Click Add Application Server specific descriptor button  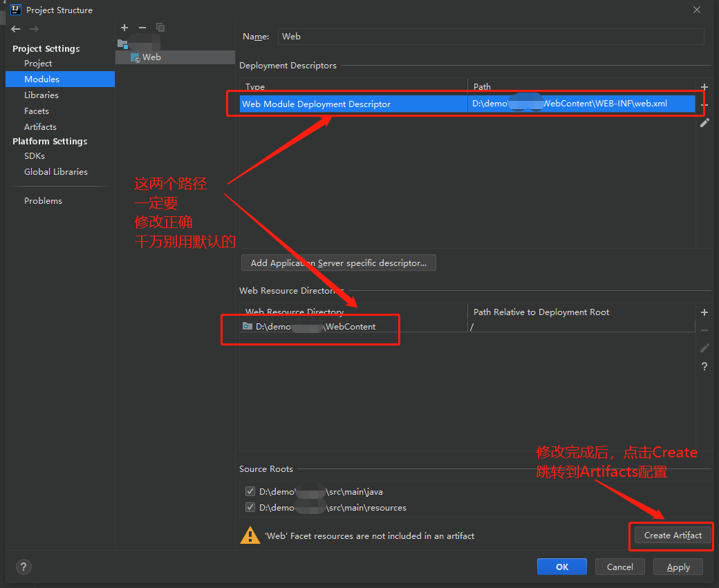click(338, 263)
